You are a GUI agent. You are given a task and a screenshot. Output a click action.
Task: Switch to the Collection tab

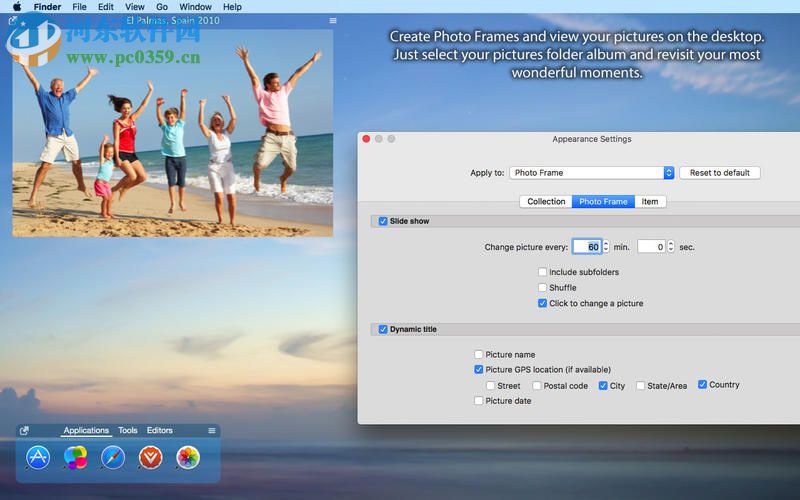tap(546, 202)
